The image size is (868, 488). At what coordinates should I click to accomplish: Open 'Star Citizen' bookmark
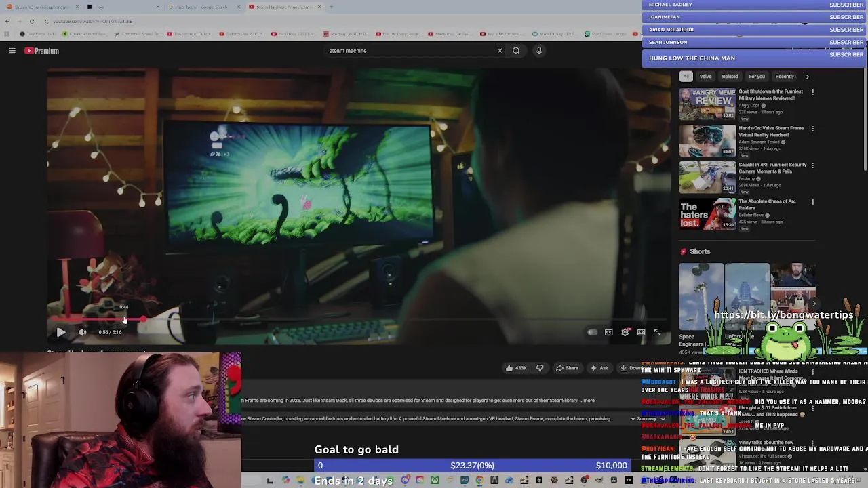tap(606, 34)
